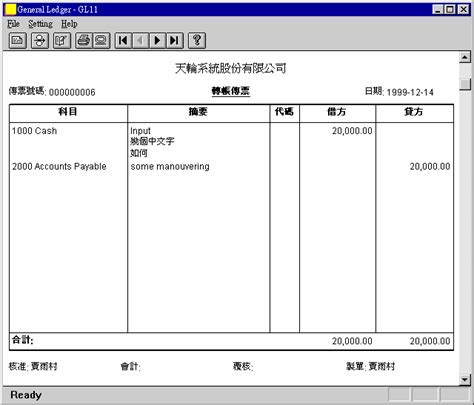Click the 貸方 column header
The width and height of the screenshot is (474, 405).
click(414, 112)
